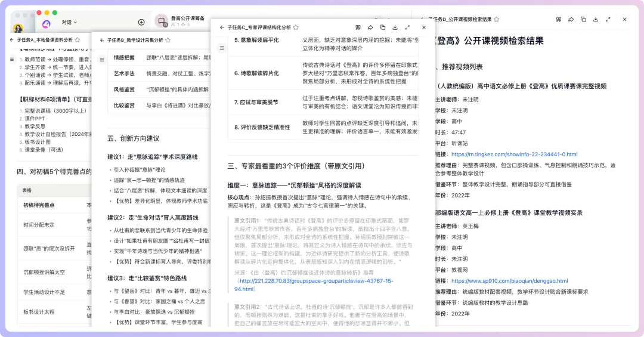Viewport: 644px width, 337px height.
Task: Open outline menu in 子任务A panel
Action: click(x=12, y=60)
